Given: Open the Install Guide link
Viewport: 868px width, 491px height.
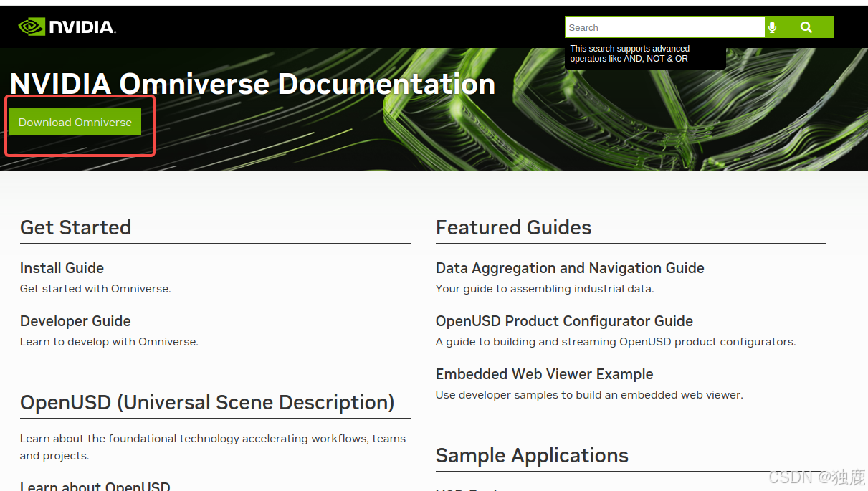Looking at the screenshot, I should click(x=62, y=268).
